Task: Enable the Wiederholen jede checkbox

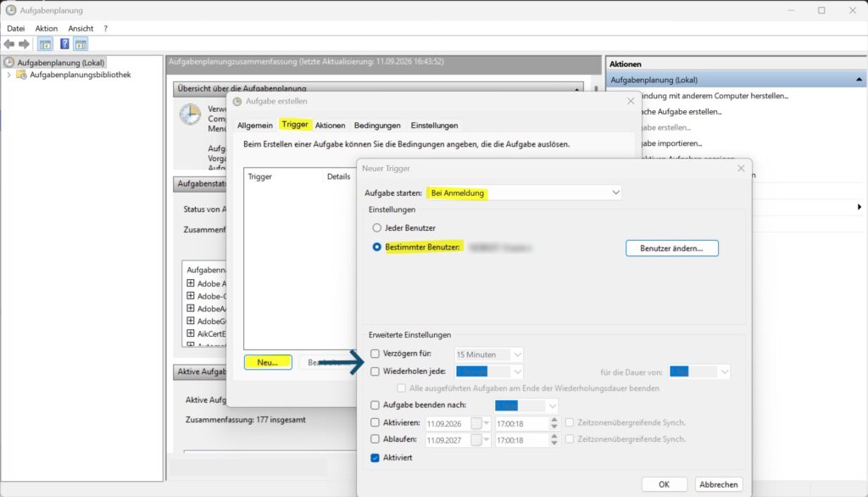Action: coord(375,371)
